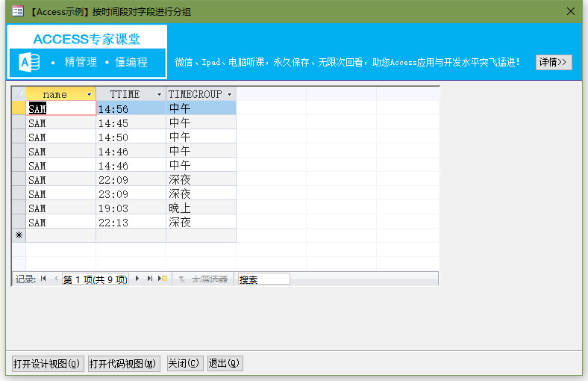Select the row selector for the 23:09 record
Image resolution: width=588 pixels, height=381 pixels.
(x=19, y=193)
